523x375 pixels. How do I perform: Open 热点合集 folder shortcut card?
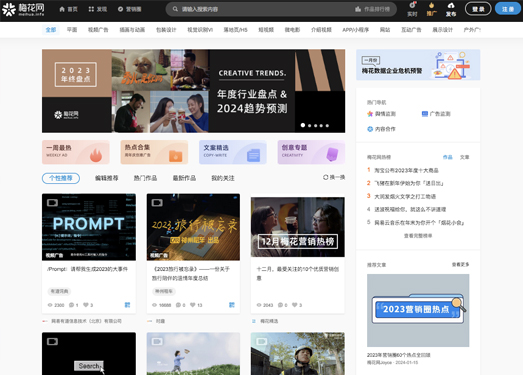coord(154,152)
